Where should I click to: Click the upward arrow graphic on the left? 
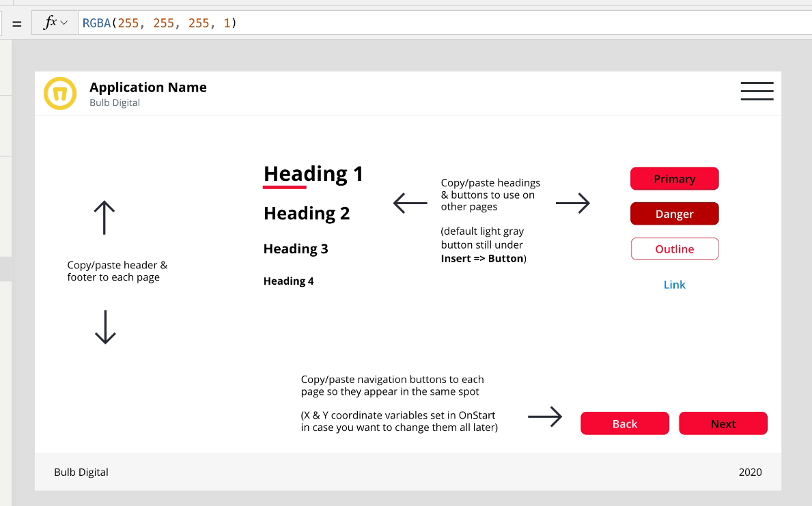[104, 217]
